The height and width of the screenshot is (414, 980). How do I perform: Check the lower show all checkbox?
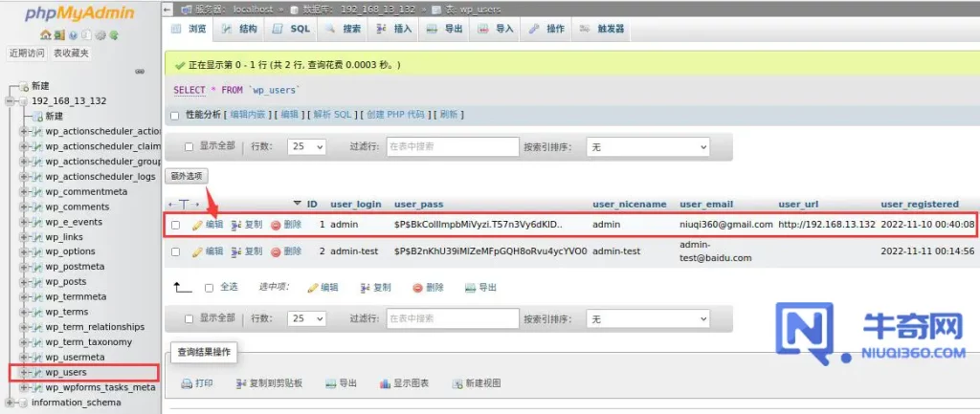(x=189, y=319)
